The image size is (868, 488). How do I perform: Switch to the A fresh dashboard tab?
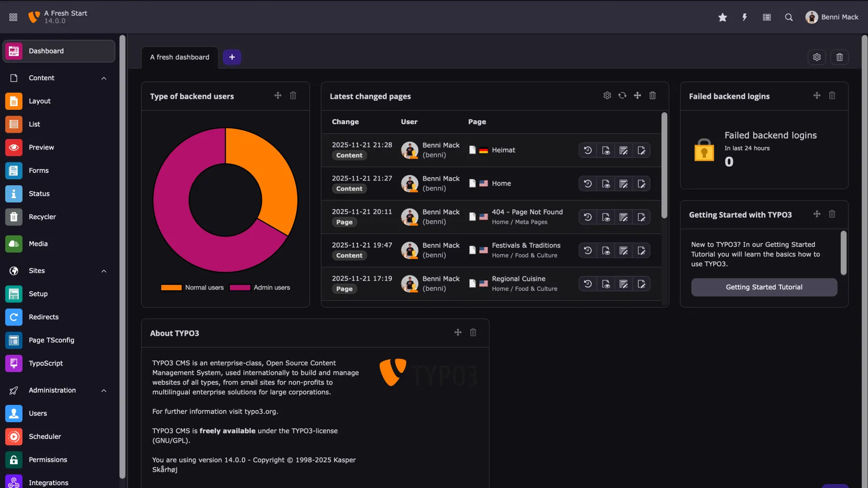pos(179,57)
